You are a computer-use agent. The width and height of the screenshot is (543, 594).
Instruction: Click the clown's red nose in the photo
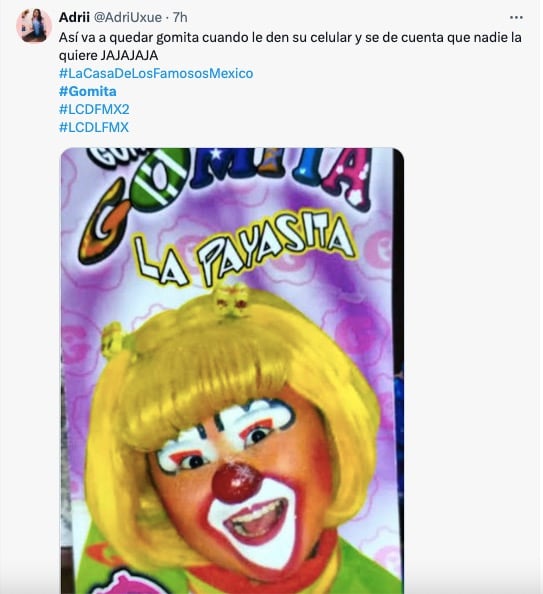pyautogui.click(x=236, y=481)
